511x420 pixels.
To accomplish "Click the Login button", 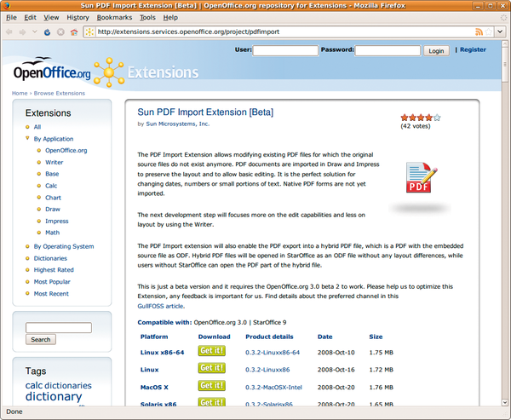I will coord(436,50).
